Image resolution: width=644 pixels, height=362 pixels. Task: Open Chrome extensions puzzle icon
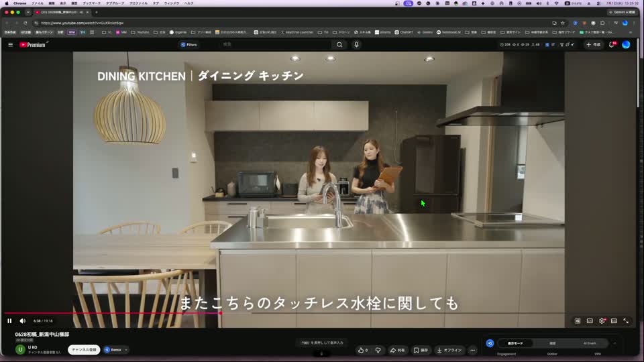[x=602, y=23]
